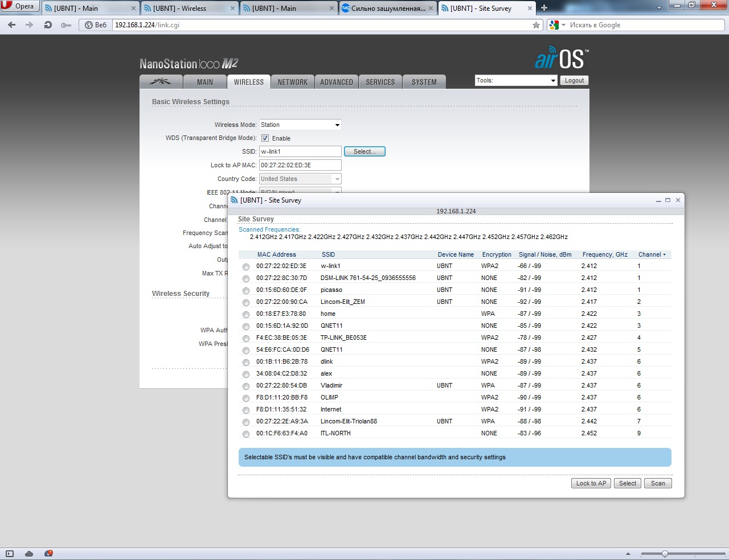Bookmark page with the star icon
729x560 pixels.
pyautogui.click(x=536, y=25)
